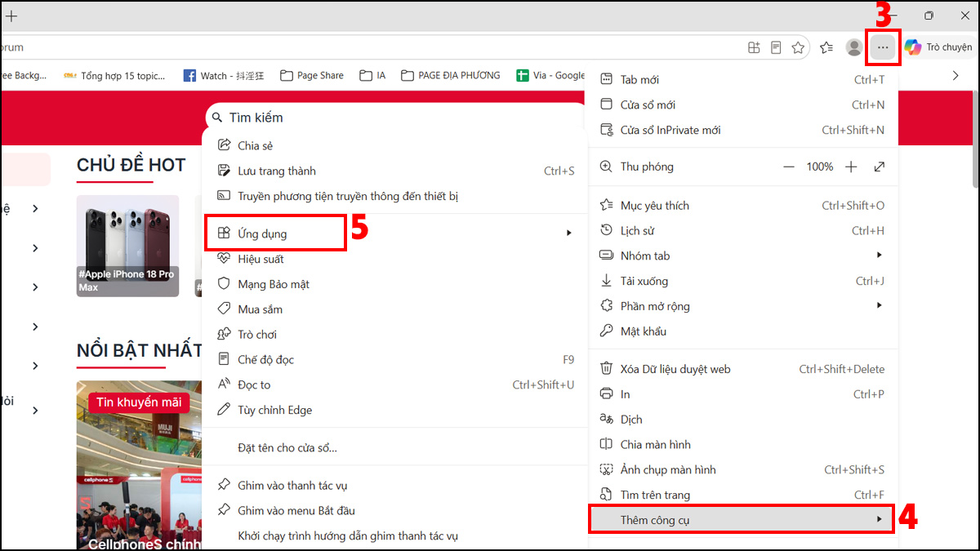
Task: Open Trò chơi option
Action: pos(395,335)
